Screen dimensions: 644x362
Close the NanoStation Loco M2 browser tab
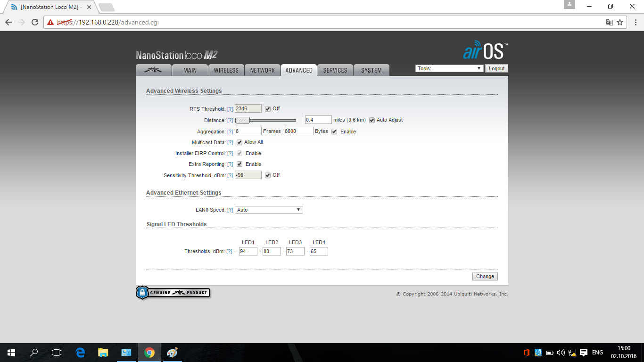(x=90, y=8)
